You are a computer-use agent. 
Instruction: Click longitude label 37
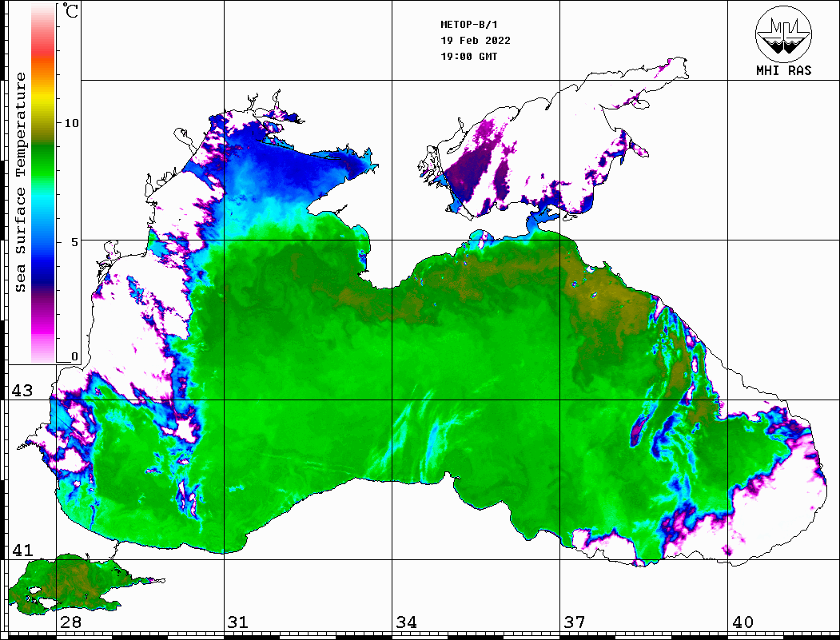pos(575,622)
